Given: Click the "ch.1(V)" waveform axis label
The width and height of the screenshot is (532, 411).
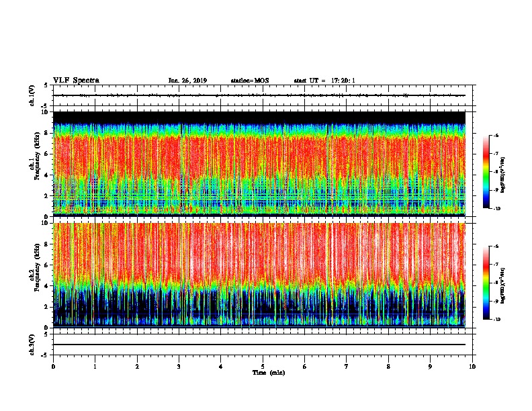Looking at the screenshot, I should click(32, 95).
